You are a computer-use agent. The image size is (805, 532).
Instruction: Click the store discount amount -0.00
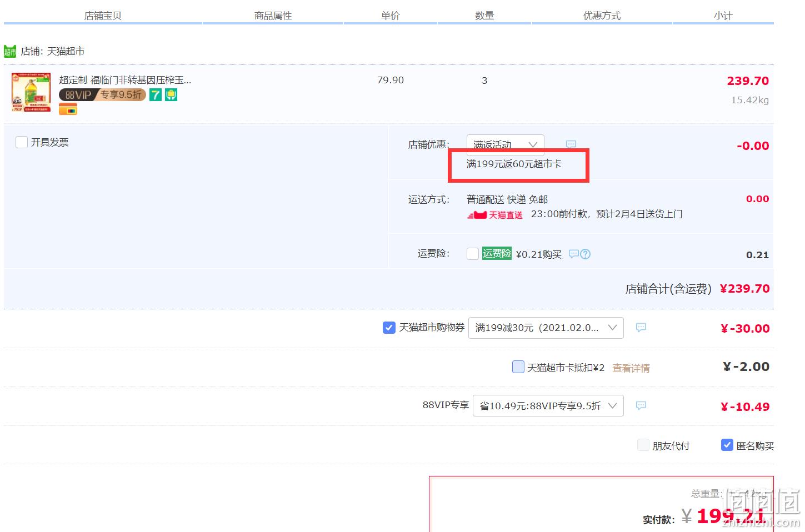(x=753, y=146)
